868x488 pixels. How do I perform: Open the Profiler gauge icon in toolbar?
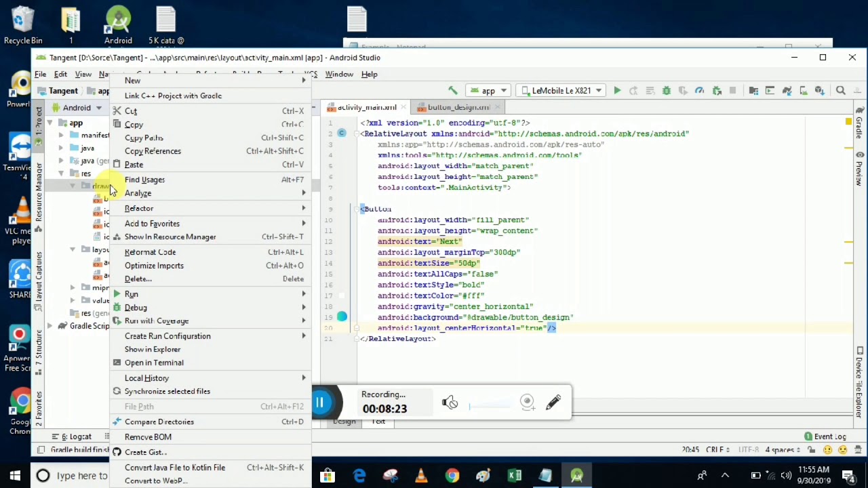(x=699, y=90)
